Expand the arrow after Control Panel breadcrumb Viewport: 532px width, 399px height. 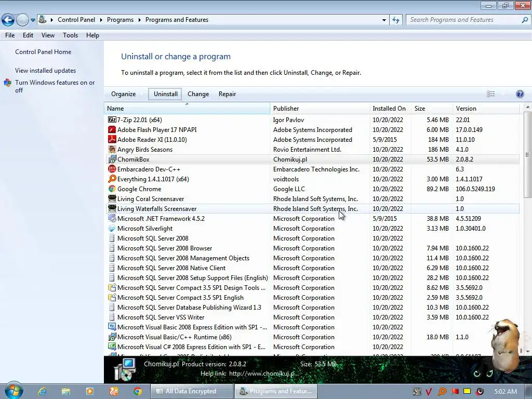point(101,20)
